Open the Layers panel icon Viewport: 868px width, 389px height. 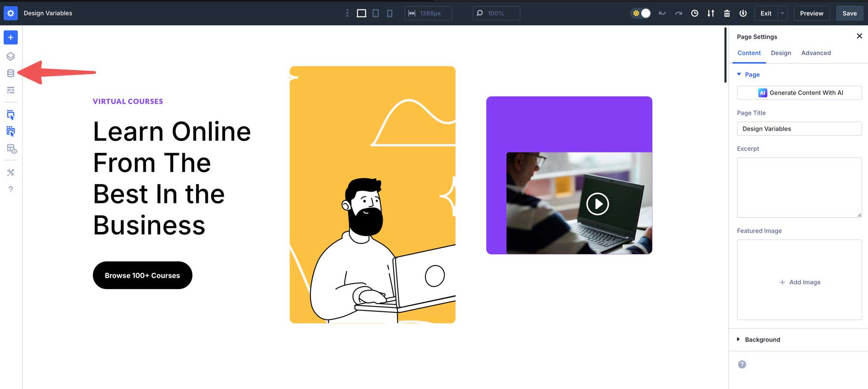11,56
